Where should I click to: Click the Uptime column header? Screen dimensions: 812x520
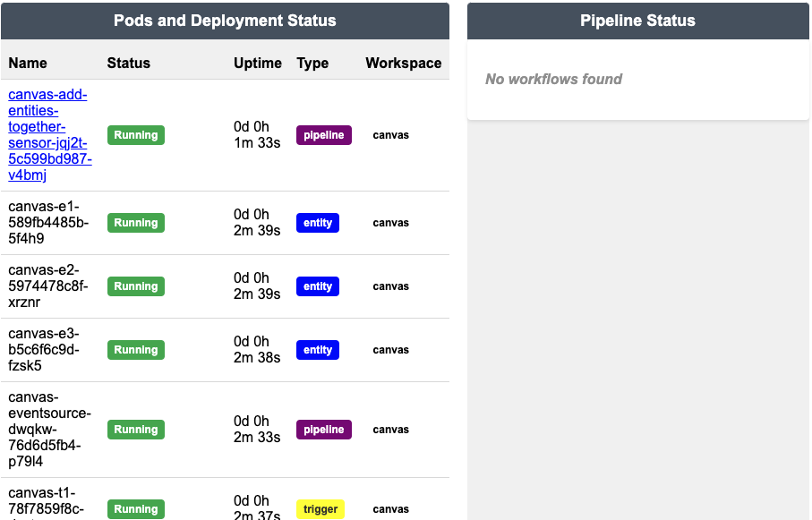[x=257, y=64]
